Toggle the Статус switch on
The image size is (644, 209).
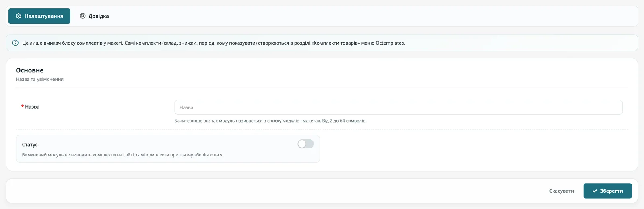(305, 144)
